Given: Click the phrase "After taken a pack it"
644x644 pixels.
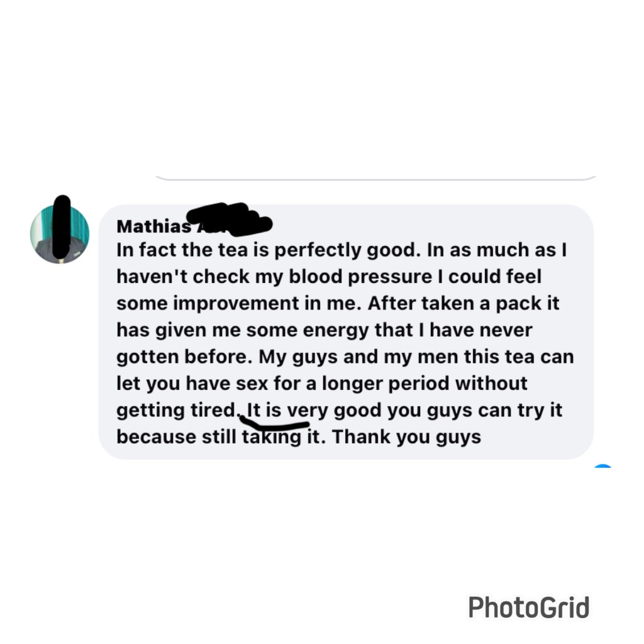Looking at the screenshot, I should (464, 304).
